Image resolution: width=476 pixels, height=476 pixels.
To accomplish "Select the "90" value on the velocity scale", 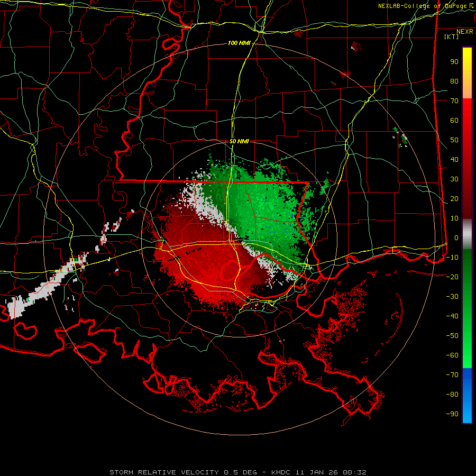I will 454,62.
